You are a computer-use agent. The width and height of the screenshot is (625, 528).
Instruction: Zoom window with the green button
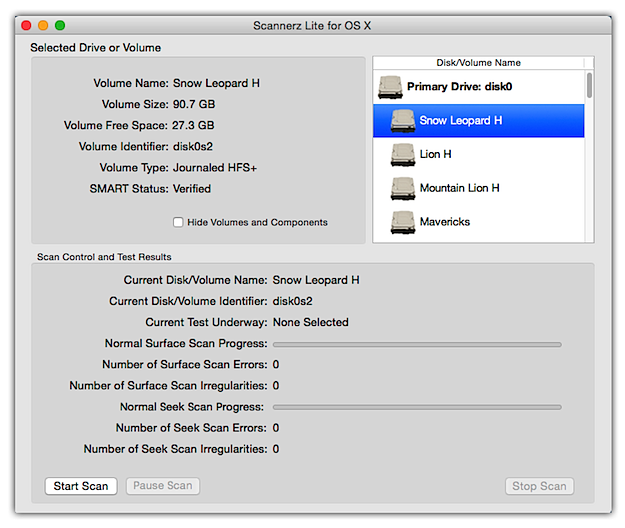(60, 26)
